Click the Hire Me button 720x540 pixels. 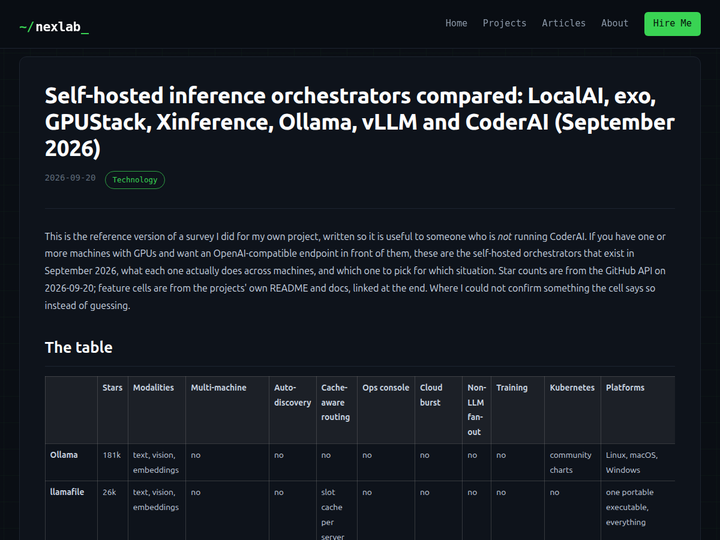pyautogui.click(x=672, y=23)
